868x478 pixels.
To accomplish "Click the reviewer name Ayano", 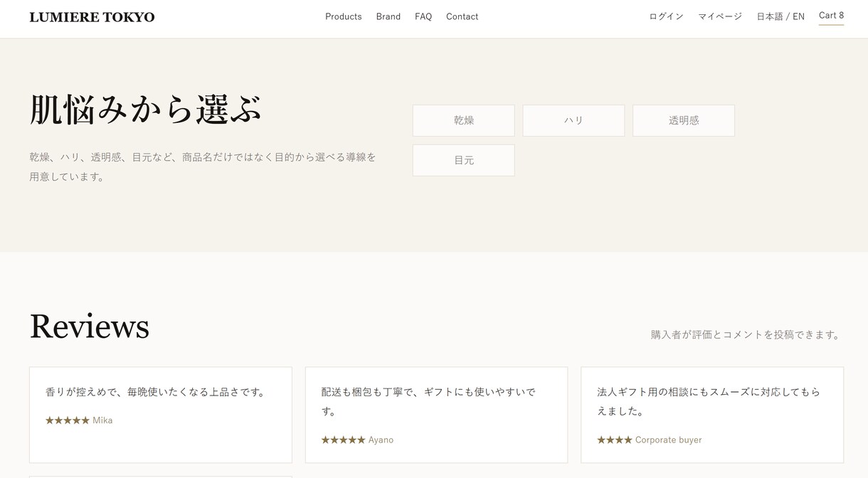I will click(381, 440).
